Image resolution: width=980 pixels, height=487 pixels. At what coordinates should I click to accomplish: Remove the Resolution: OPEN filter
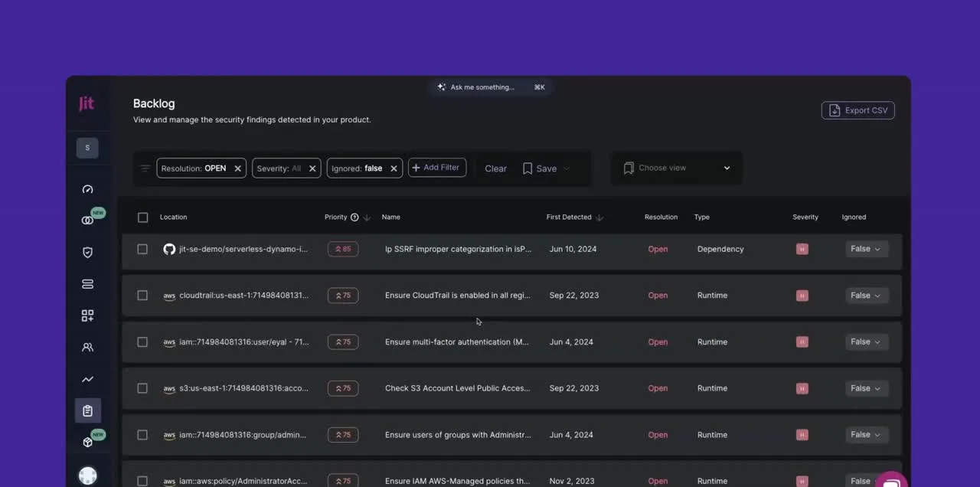tap(237, 168)
